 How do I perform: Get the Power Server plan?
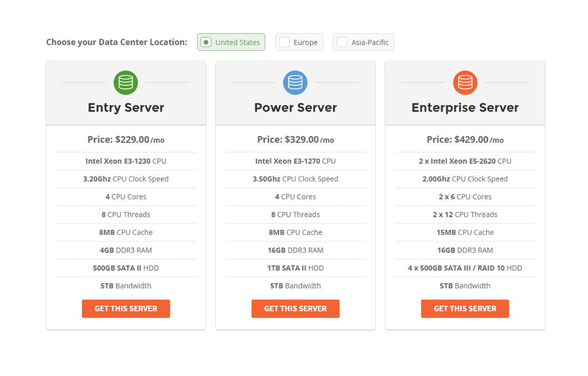(x=296, y=308)
